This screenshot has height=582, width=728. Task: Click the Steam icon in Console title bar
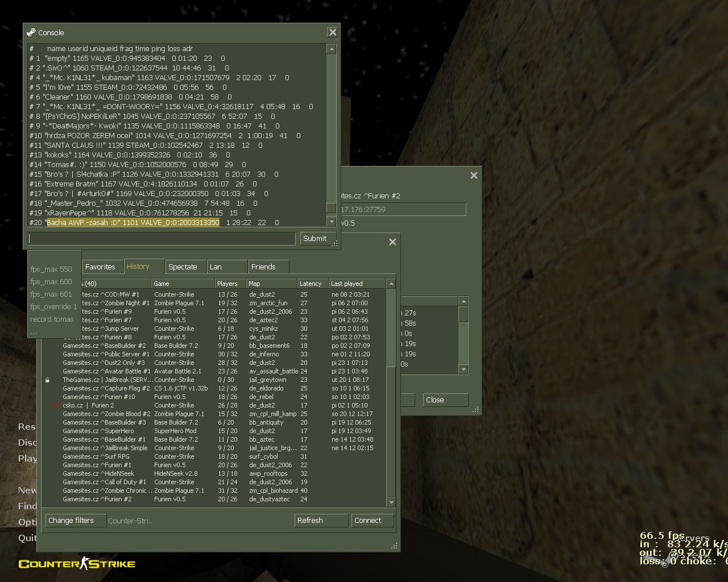(x=31, y=32)
